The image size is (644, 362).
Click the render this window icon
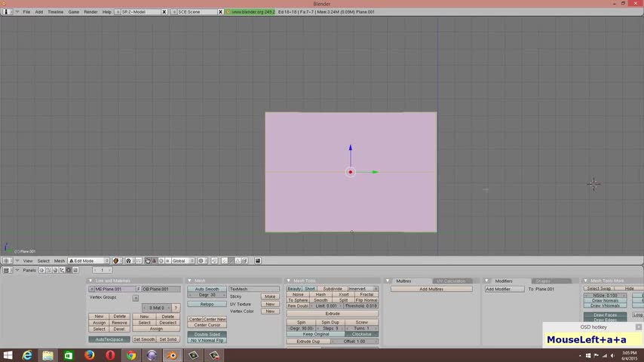(x=257, y=261)
